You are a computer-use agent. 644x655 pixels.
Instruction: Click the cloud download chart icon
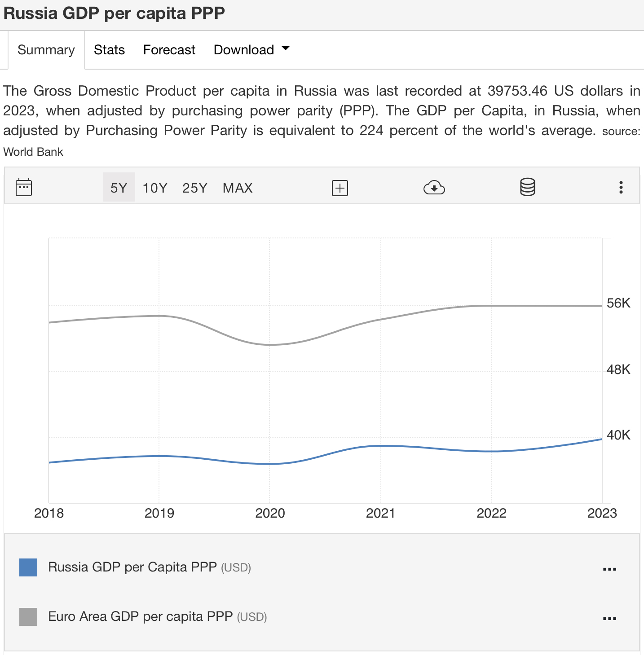434,188
